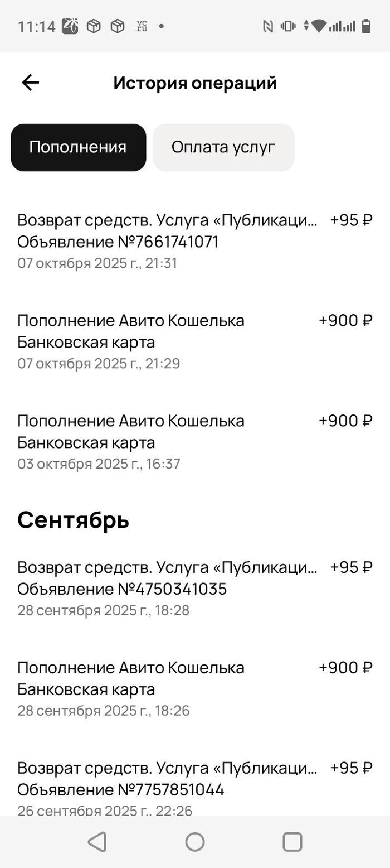This screenshot has width=390, height=868.
Task: Tap the Wi-Fi signal status icon
Action: pyautogui.click(x=319, y=26)
